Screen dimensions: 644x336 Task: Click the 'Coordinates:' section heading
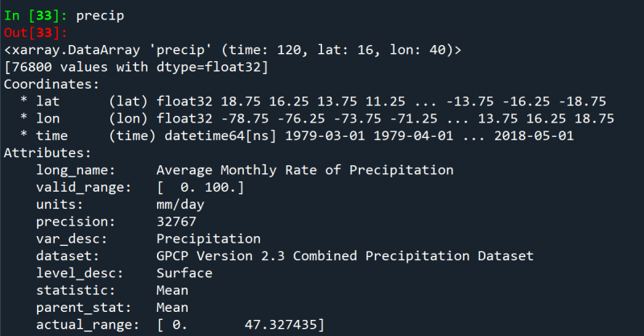pyautogui.click(x=52, y=84)
